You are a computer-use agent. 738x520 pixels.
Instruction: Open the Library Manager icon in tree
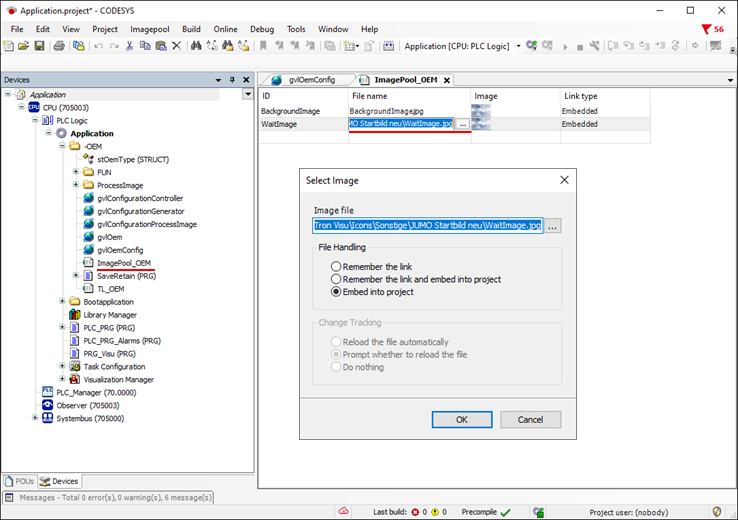click(75, 314)
